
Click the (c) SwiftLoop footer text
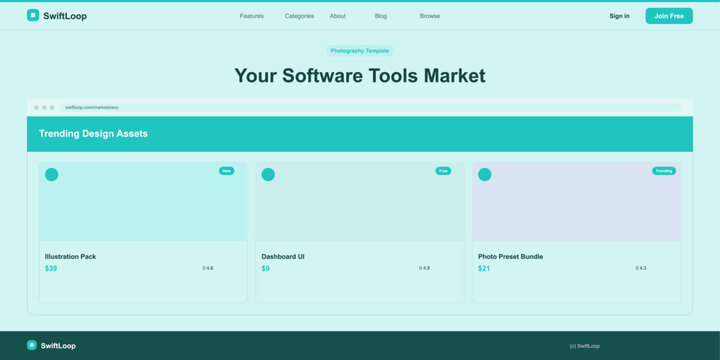(585, 346)
